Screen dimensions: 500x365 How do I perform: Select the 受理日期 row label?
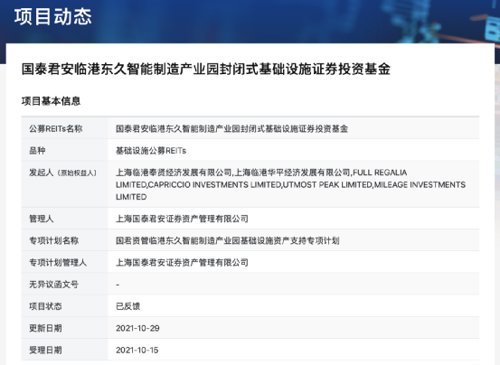coord(46,350)
